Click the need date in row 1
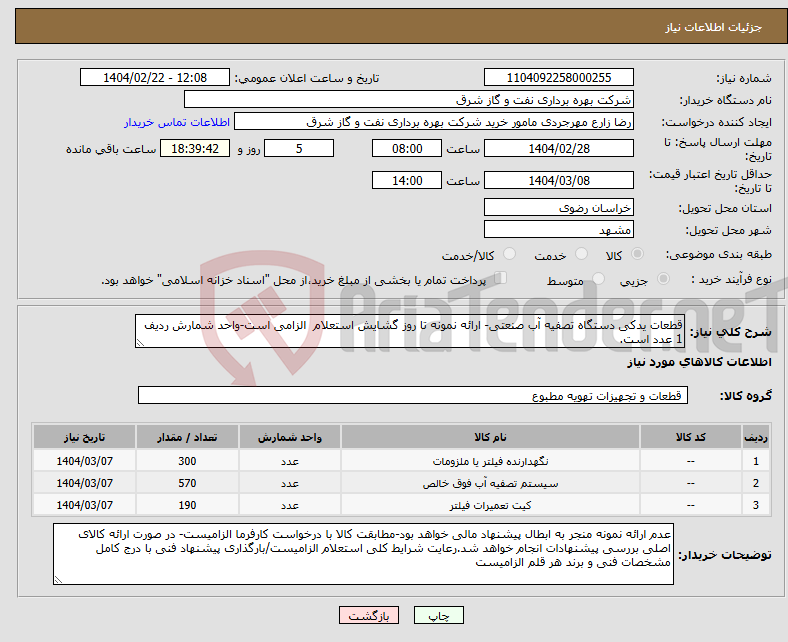The image size is (788, 642). (84, 461)
